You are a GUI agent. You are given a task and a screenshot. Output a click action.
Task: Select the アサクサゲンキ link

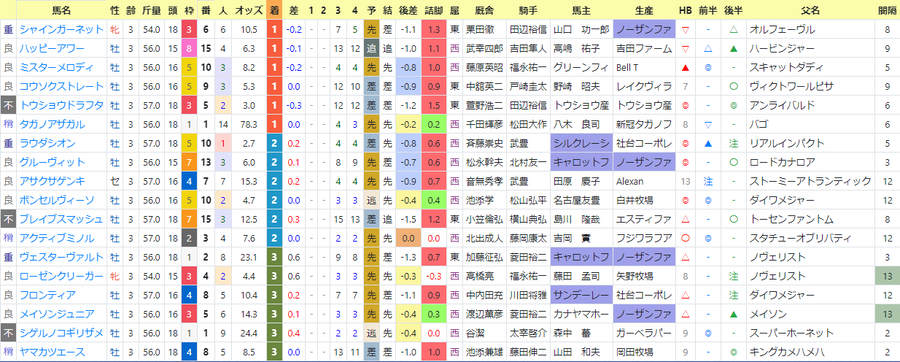52,181
